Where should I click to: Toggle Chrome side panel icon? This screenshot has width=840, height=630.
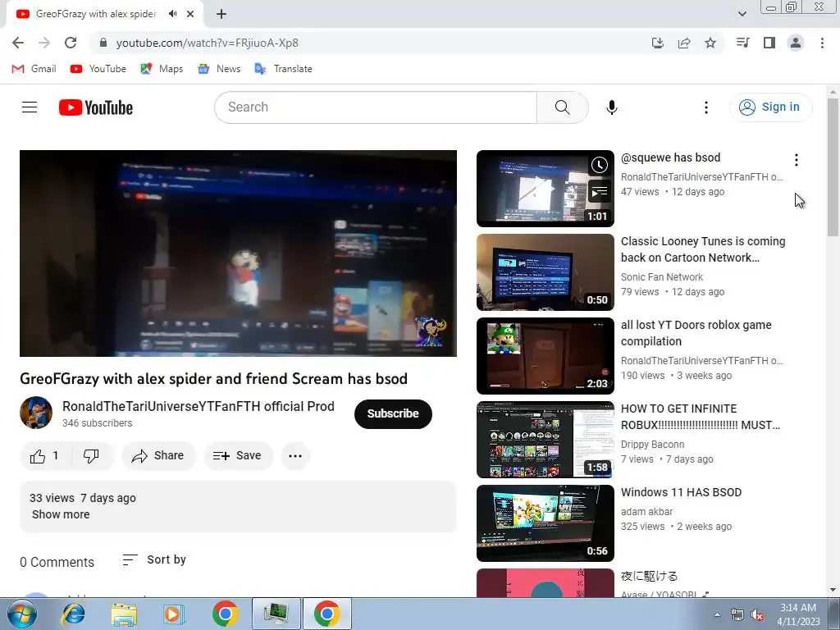pyautogui.click(x=769, y=43)
